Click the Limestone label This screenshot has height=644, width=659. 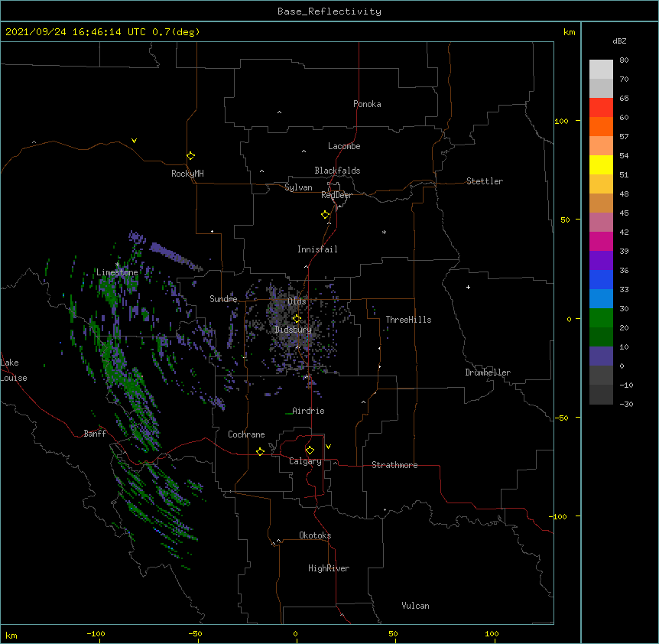point(117,272)
